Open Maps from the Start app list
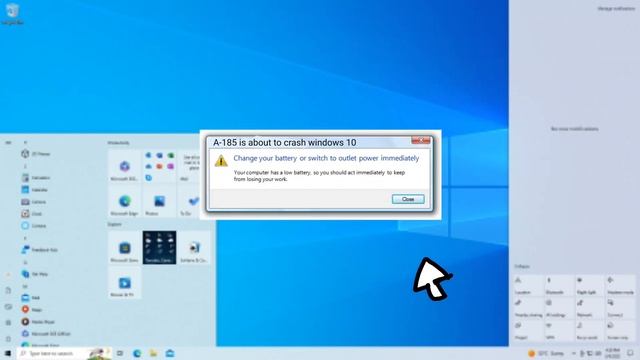640x360 pixels. point(32,309)
